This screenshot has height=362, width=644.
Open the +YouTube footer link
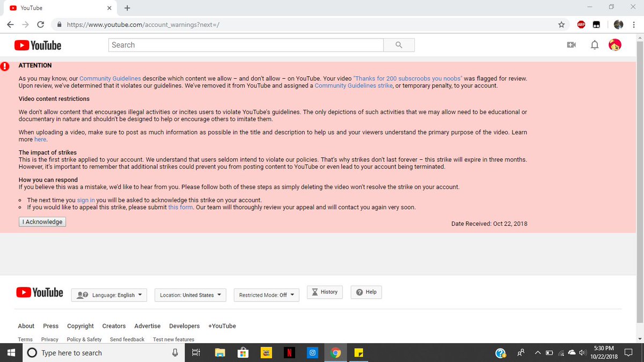click(222, 326)
